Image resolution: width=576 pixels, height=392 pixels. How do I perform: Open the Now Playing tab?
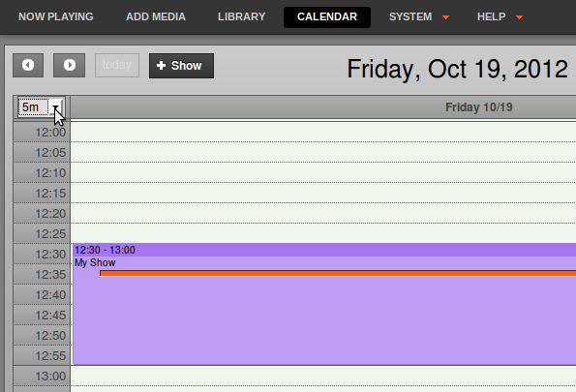56,16
